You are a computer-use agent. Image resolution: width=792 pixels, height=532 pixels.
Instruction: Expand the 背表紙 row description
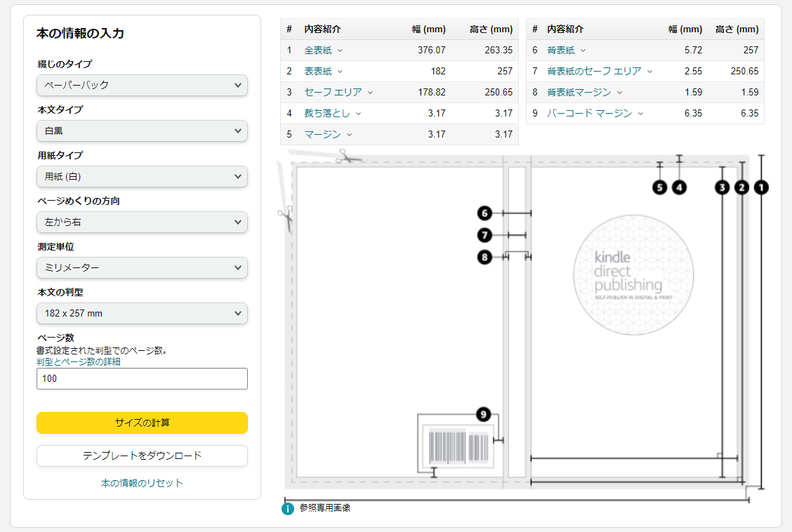(566, 51)
